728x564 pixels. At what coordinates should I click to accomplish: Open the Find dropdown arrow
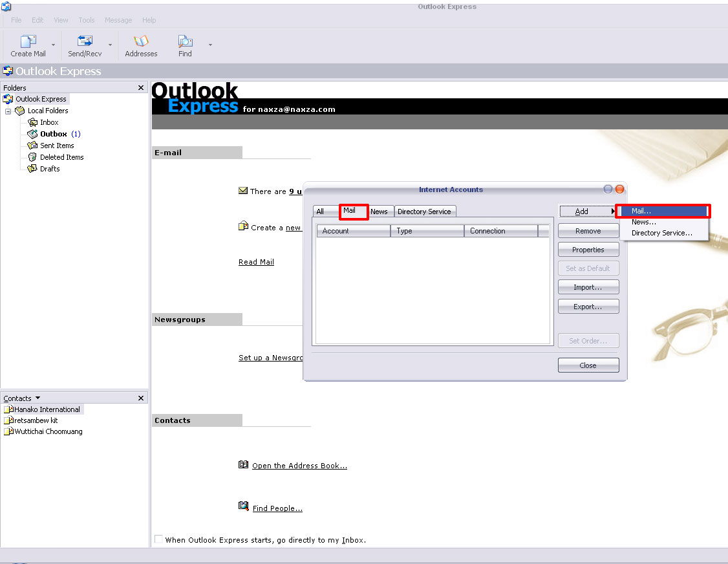tap(210, 45)
